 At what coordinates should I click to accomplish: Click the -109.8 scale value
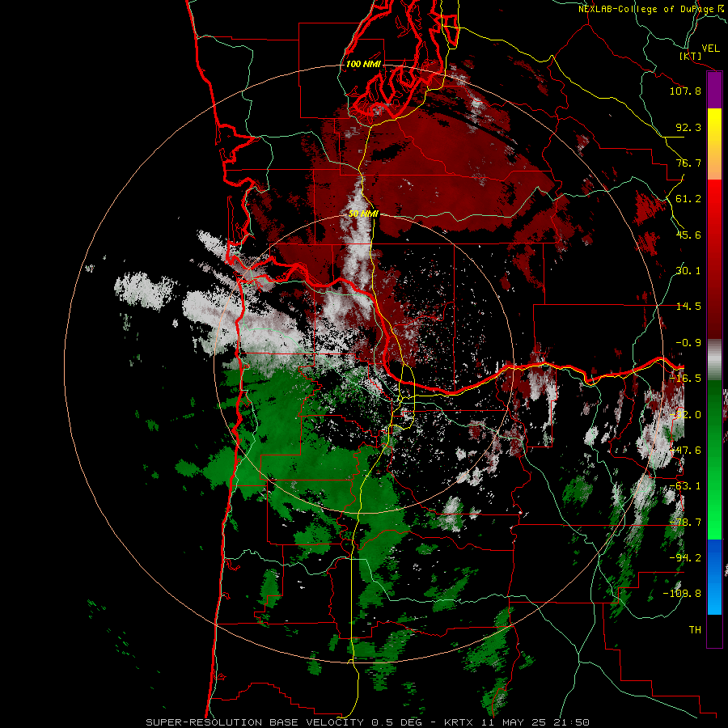(x=682, y=594)
